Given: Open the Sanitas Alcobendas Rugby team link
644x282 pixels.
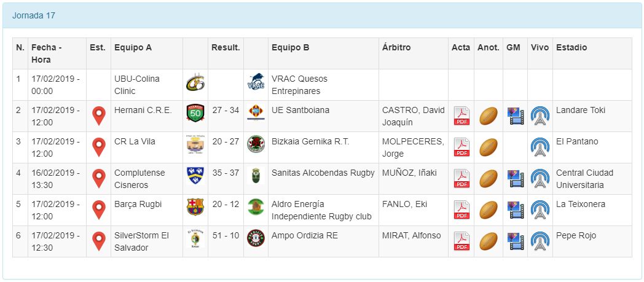Looking at the screenshot, I should pyautogui.click(x=323, y=173).
